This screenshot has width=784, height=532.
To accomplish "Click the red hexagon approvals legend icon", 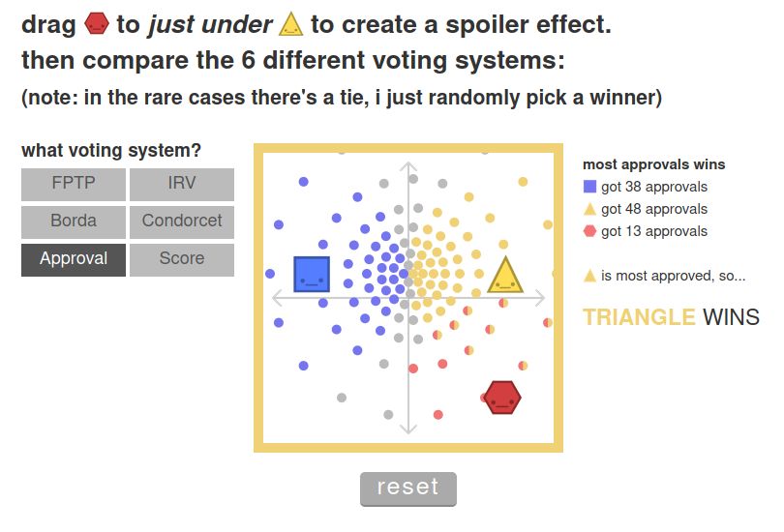I will 590,231.
